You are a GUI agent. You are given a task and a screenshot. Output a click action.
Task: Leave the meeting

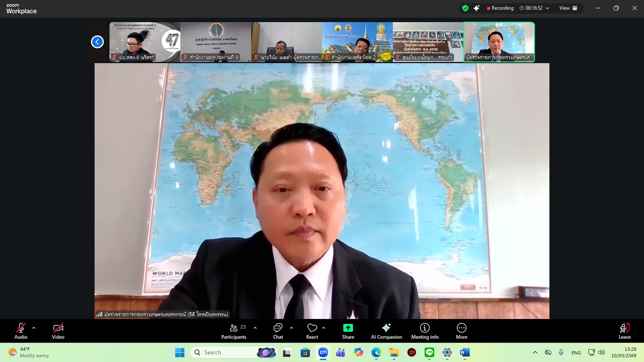pos(624,331)
